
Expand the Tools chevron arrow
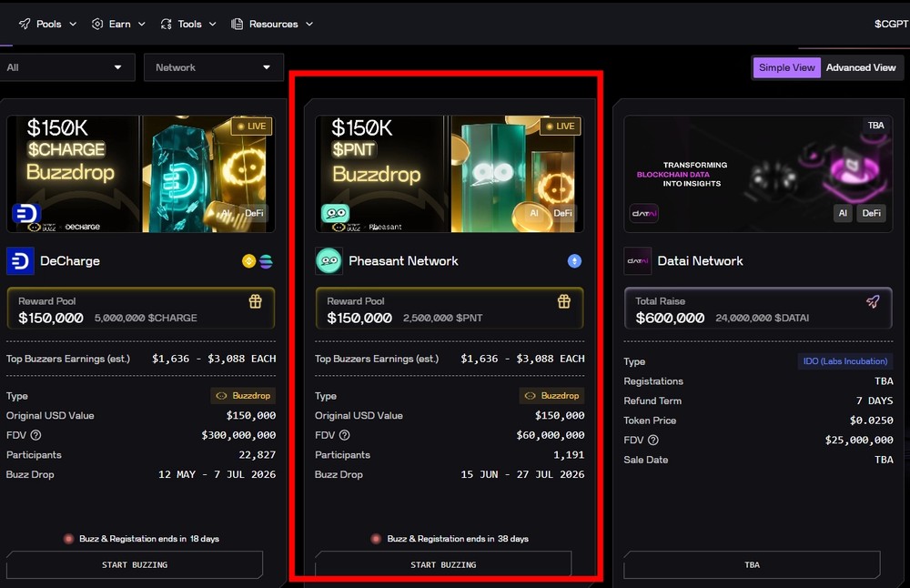[212, 24]
